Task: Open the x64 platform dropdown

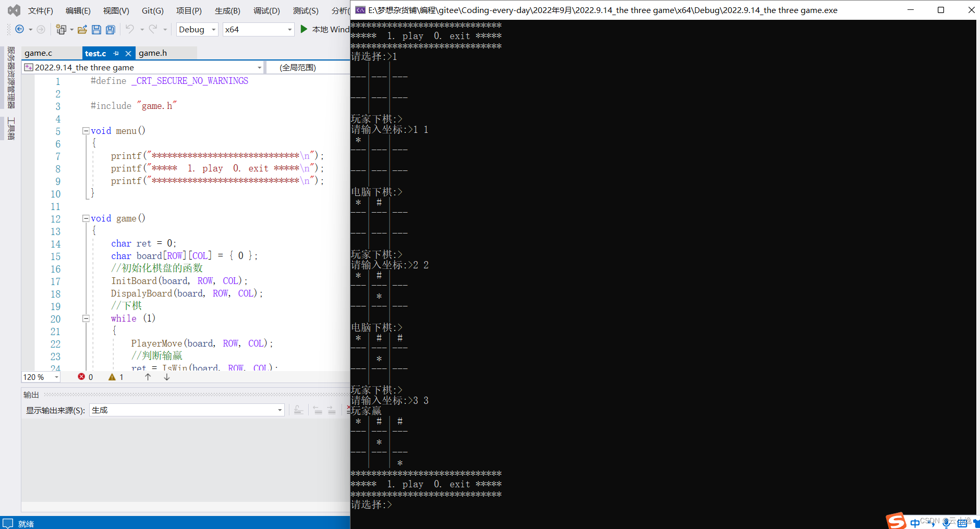Action: 258,30
